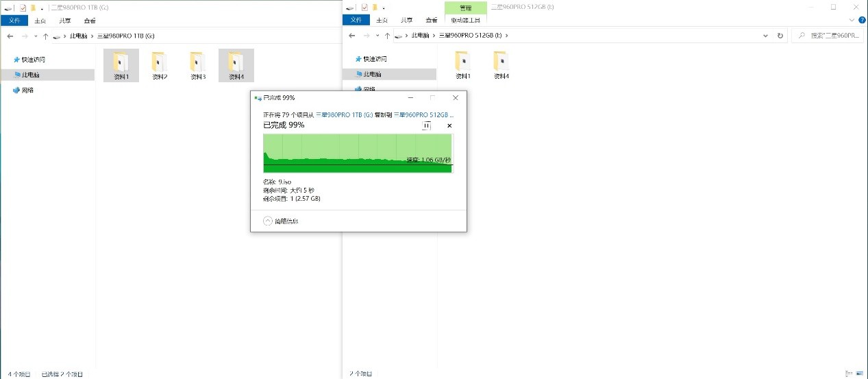Open address history dropdown in right window
The height and width of the screenshot is (379, 868).
pyautogui.click(x=767, y=35)
